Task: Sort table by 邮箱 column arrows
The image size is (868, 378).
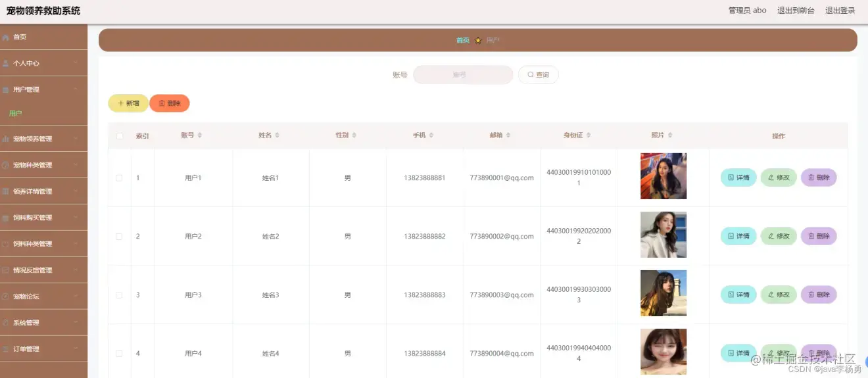Action: 508,135
